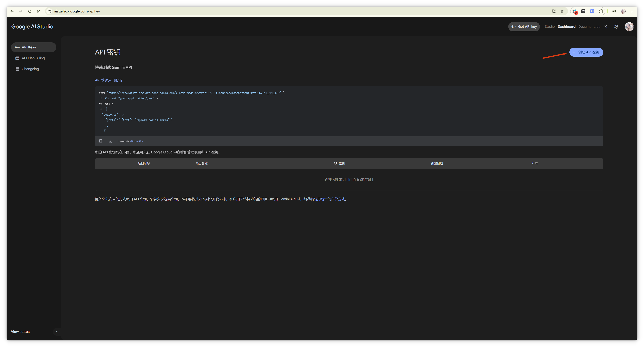Click the Google account avatar

point(629,26)
